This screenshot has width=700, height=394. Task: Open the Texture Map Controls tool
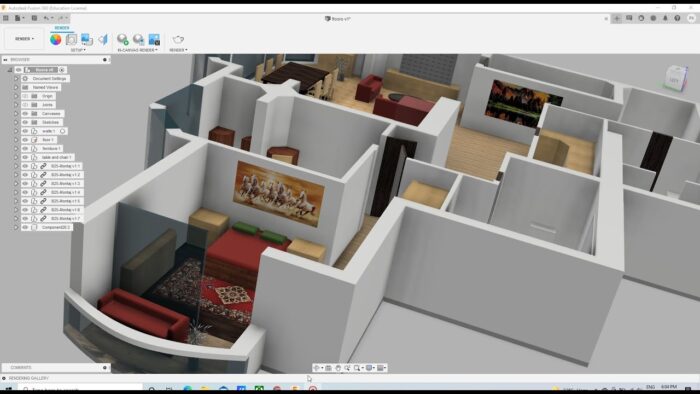pyautogui.click(x=103, y=39)
